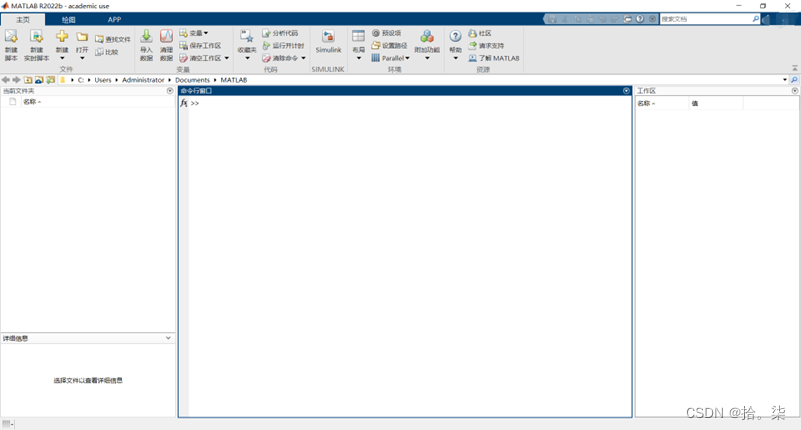Screen dimensions: 801x430
Task: Click the 清空工作区 (Clear Workspace) button
Action: pyautogui.click(x=200, y=58)
